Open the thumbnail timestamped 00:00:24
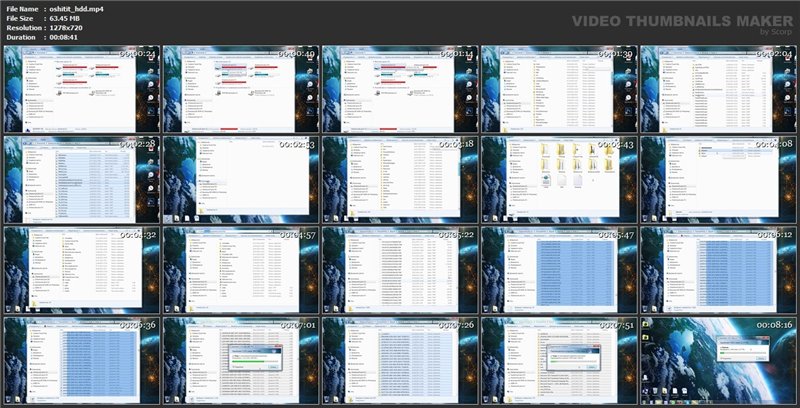 [80, 88]
